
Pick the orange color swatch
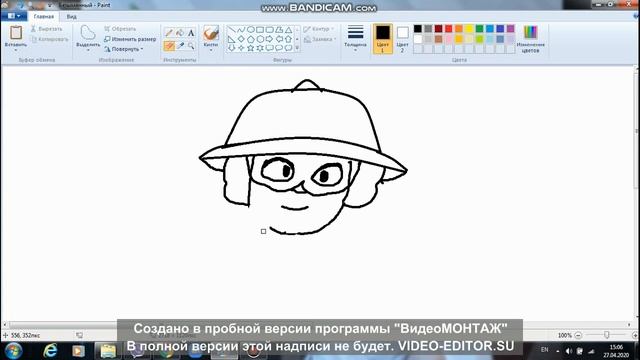click(459, 29)
